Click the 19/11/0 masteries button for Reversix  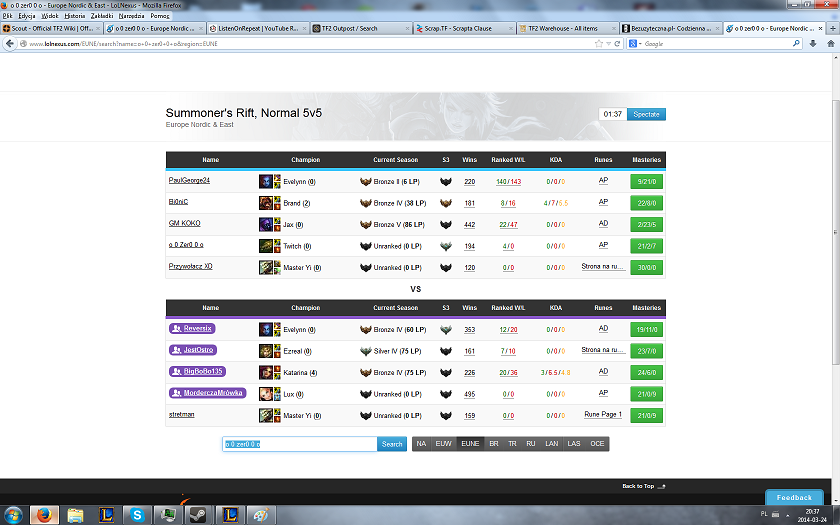tap(646, 329)
